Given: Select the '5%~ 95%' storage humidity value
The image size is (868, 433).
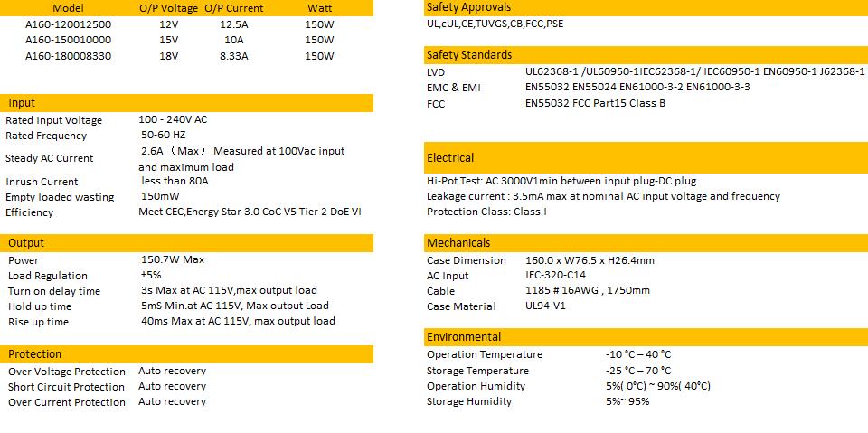Looking at the screenshot, I should tap(627, 401).
